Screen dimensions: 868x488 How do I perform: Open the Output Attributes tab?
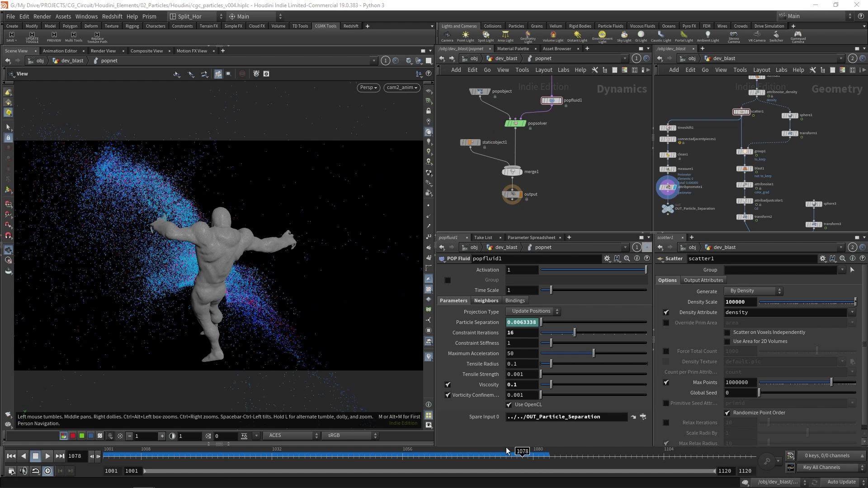point(703,280)
